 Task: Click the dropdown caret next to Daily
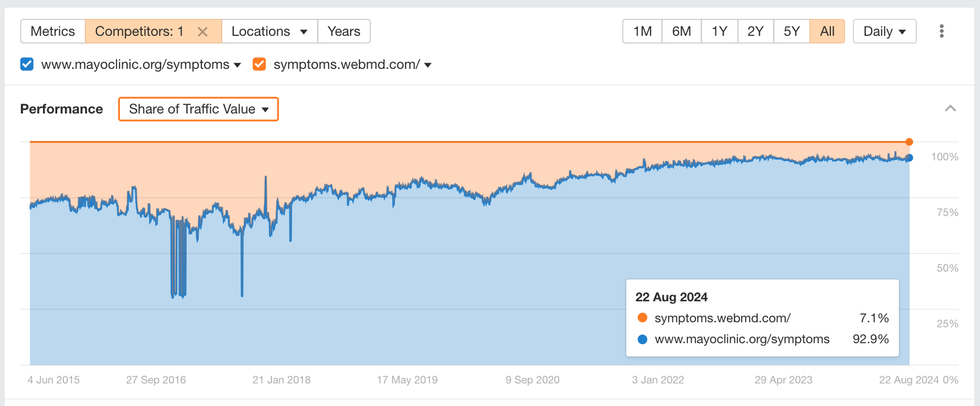pos(901,31)
